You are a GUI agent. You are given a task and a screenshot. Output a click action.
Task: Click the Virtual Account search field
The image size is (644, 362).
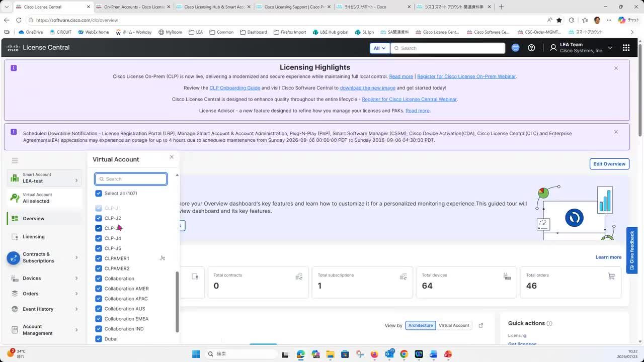point(131,179)
